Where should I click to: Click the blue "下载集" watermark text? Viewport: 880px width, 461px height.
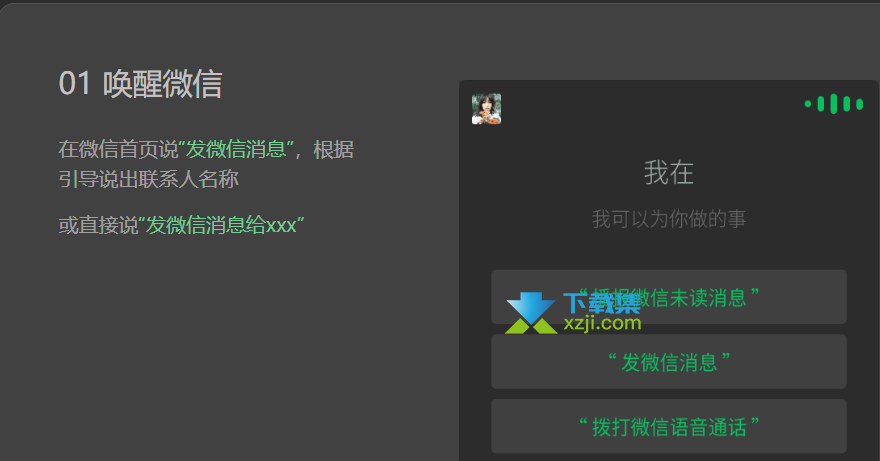pos(602,303)
